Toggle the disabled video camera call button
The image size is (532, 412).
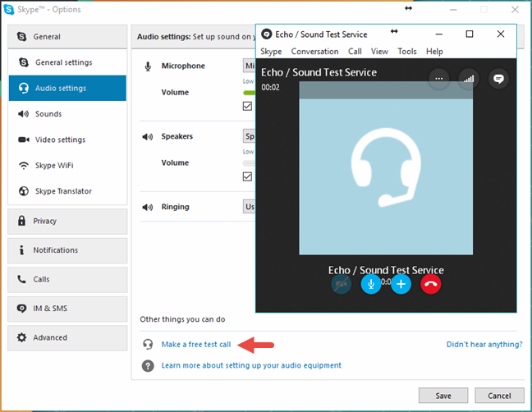[342, 284]
